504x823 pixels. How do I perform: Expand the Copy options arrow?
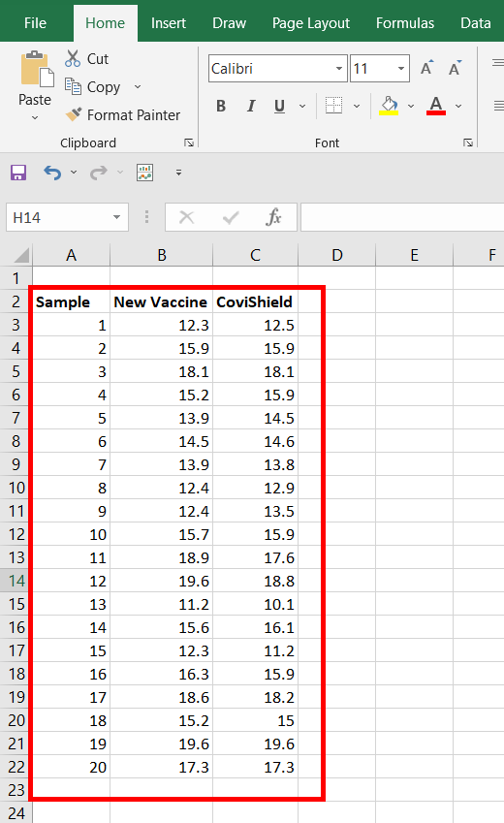click(x=138, y=86)
